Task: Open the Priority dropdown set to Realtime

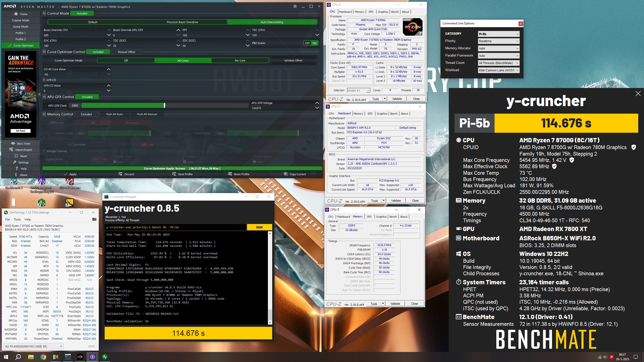Action: 499,41
